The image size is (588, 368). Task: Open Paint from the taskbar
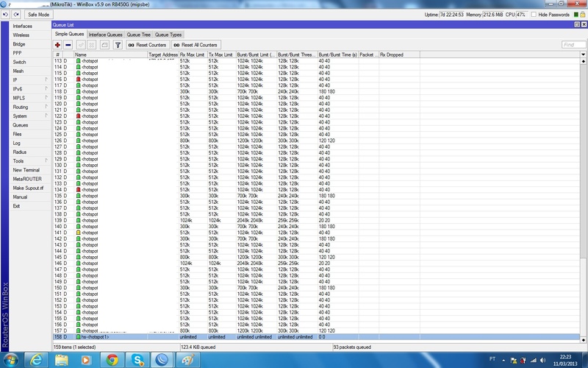(x=187, y=360)
